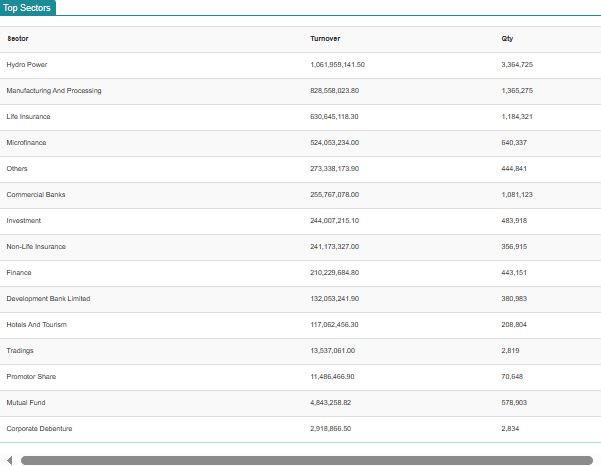Select the Non-Life Insurance sector
This screenshot has width=601, height=466.
click(36, 247)
